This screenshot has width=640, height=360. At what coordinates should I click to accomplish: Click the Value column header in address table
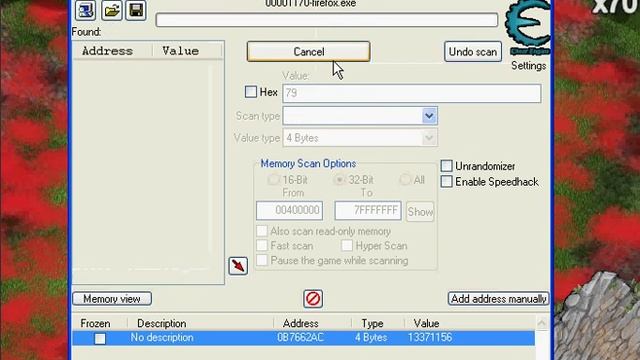click(x=427, y=323)
